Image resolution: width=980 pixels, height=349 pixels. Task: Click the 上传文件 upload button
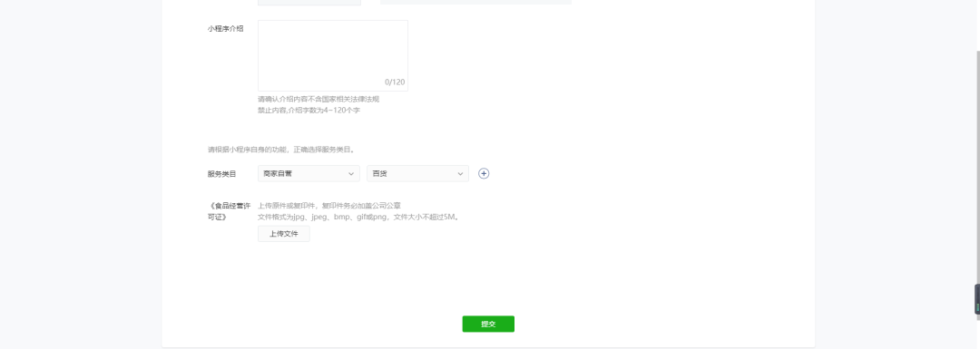point(284,234)
